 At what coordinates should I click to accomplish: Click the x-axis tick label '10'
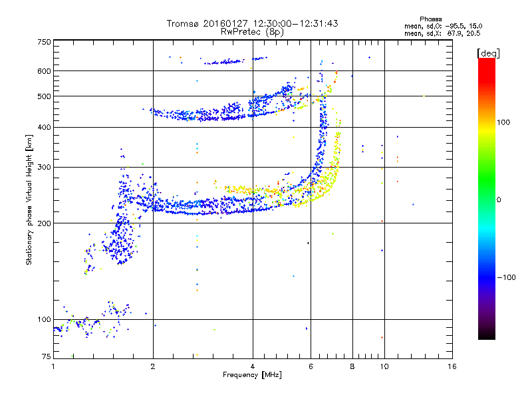(384, 366)
